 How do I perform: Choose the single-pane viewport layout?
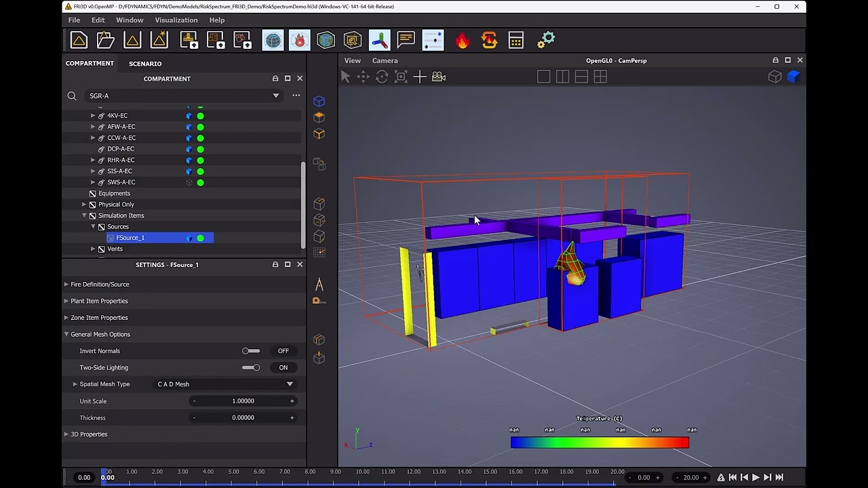tap(544, 77)
